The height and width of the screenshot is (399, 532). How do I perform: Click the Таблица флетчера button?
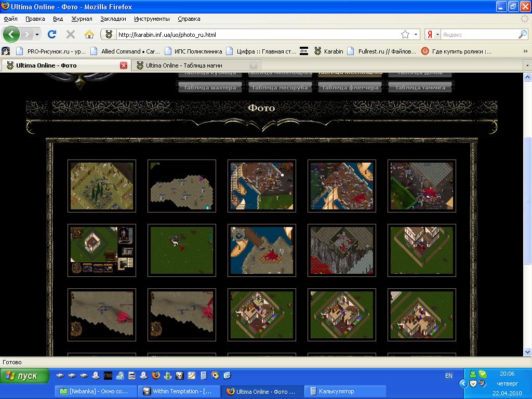coord(350,87)
